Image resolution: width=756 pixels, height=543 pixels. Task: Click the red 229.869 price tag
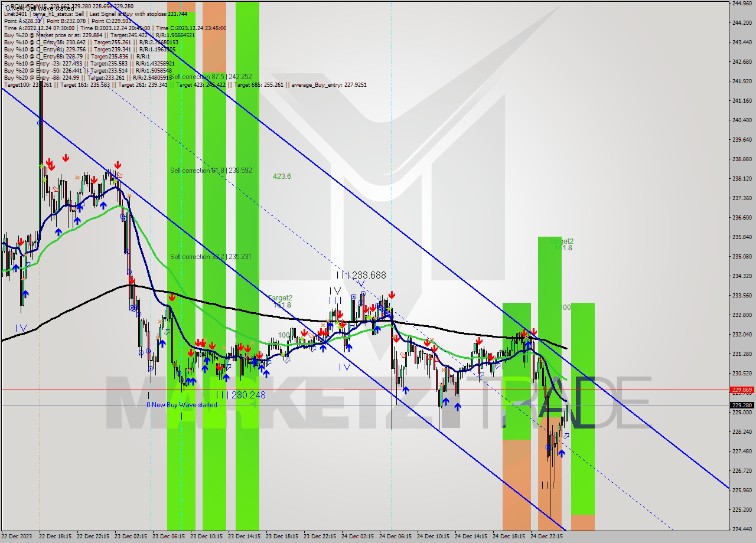(x=742, y=390)
